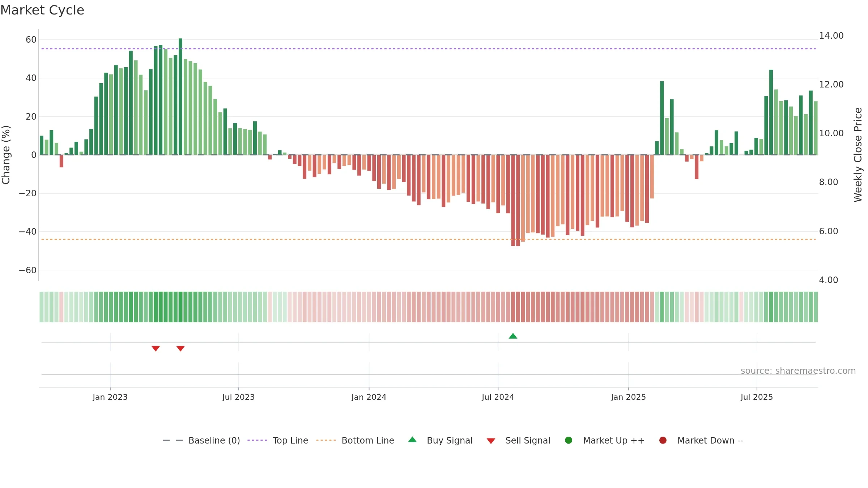
Task: Click the Jul 2023 axis label
Action: pos(238,397)
